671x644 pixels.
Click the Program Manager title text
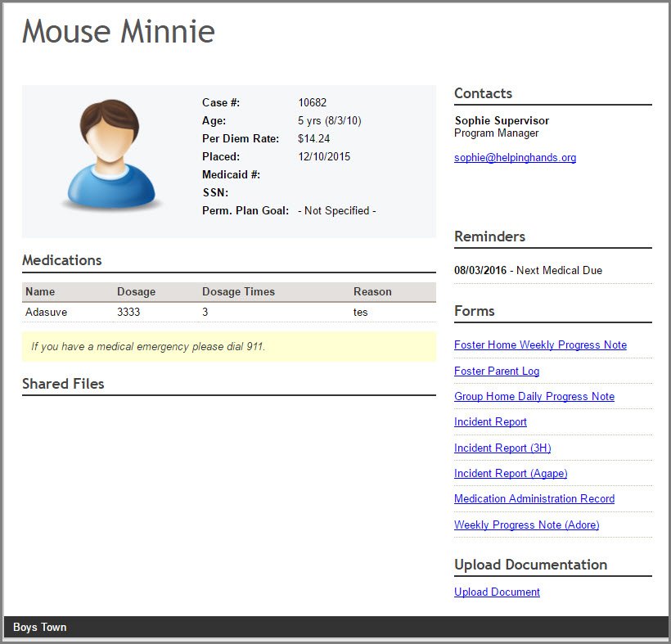(x=496, y=133)
